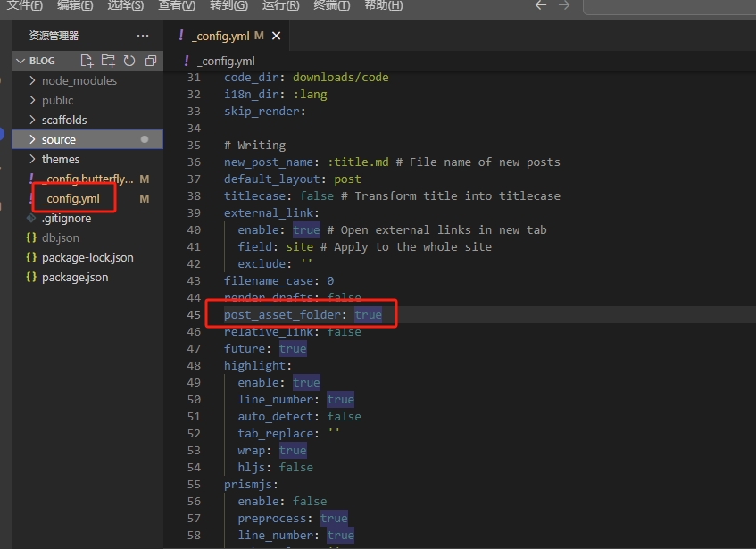Select the public folder name

tap(57, 100)
